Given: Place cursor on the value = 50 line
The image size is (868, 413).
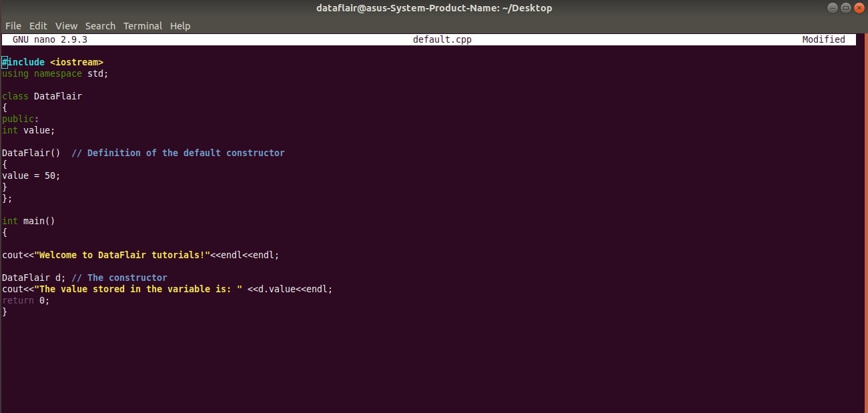Looking at the screenshot, I should tap(31, 175).
